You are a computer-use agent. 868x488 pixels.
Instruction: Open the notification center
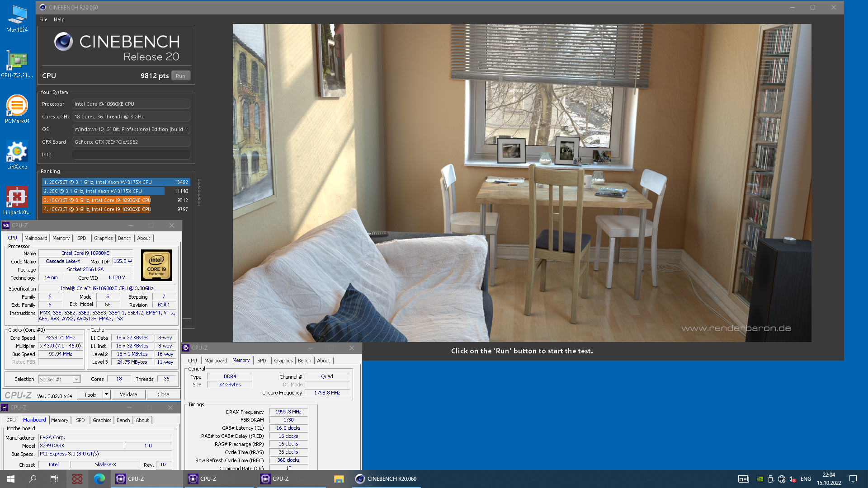click(853, 479)
